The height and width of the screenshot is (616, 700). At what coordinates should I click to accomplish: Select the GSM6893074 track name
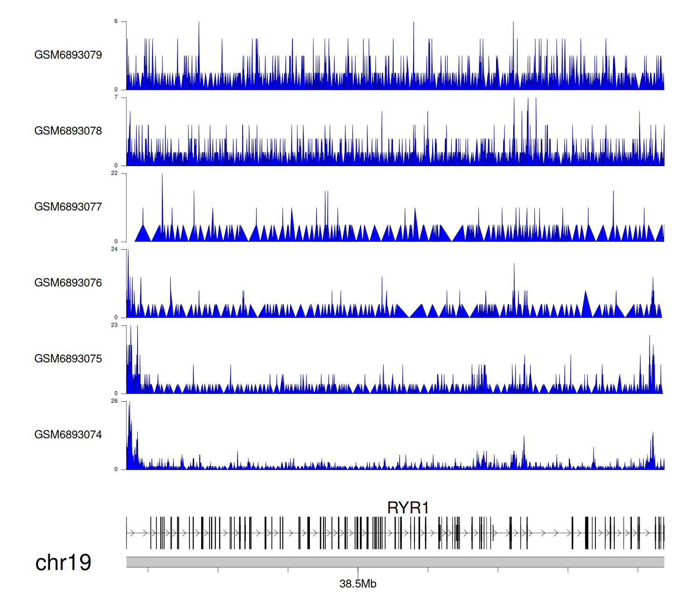tap(68, 435)
